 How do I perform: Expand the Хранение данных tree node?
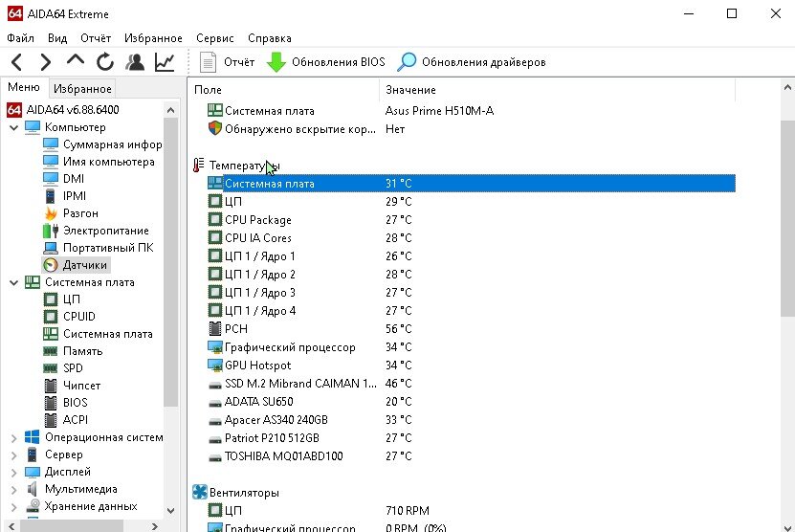pyautogui.click(x=13, y=506)
